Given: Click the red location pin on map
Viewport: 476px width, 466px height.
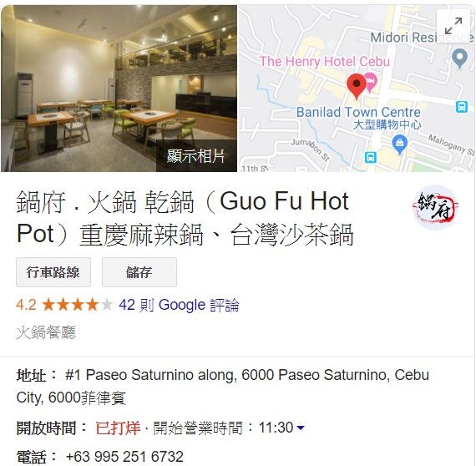Looking at the screenshot, I should [357, 86].
